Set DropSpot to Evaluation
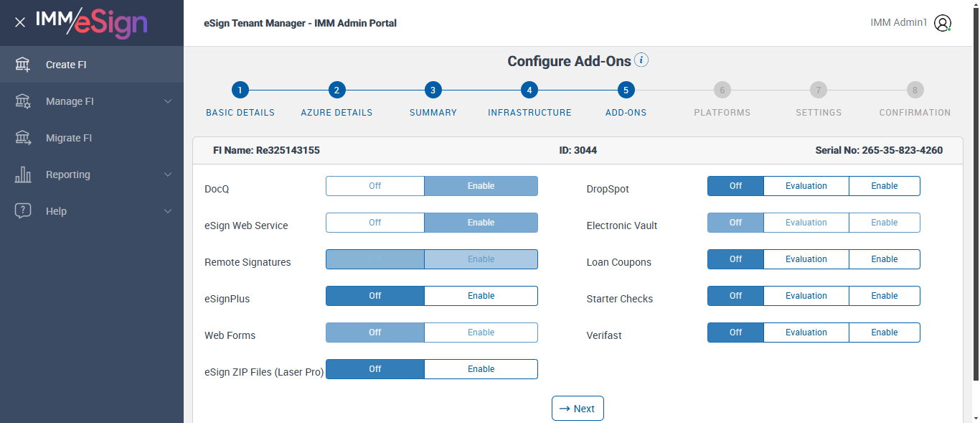 tap(806, 186)
